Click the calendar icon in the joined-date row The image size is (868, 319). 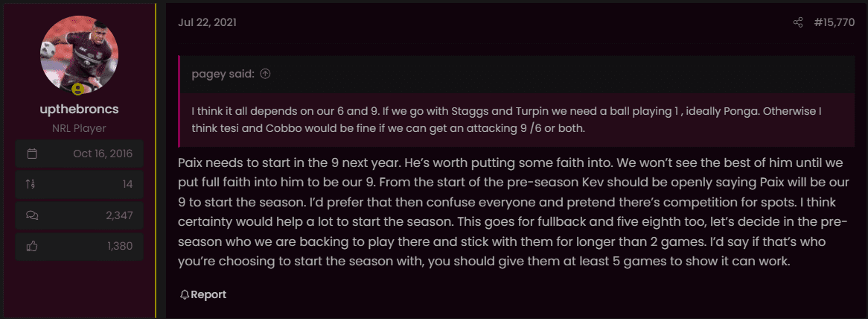[32, 154]
